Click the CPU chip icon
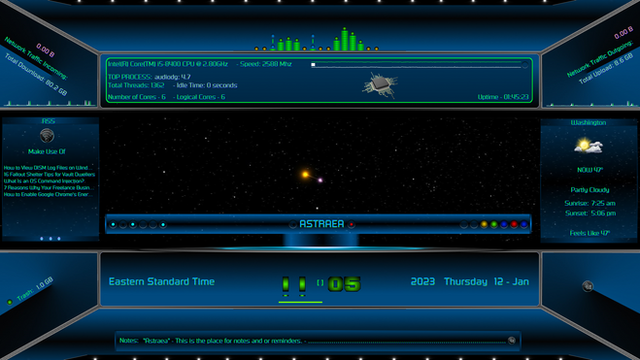This screenshot has height=360, width=640. 380,84
